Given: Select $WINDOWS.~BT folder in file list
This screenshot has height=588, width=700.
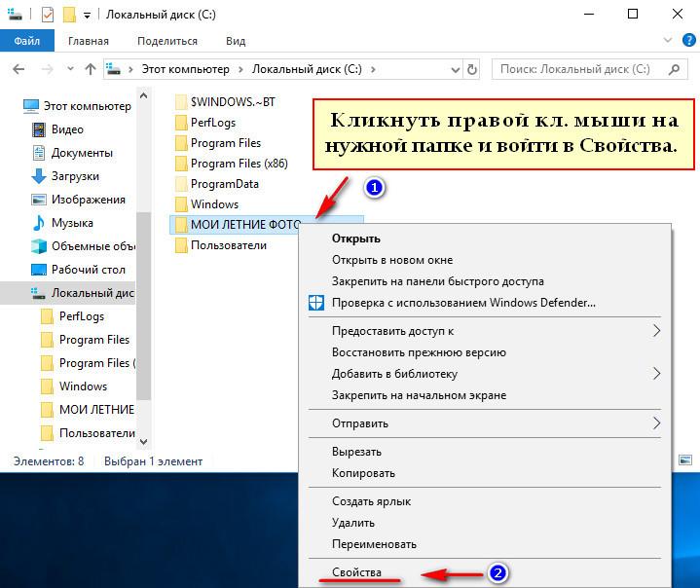Looking at the screenshot, I should click(226, 102).
